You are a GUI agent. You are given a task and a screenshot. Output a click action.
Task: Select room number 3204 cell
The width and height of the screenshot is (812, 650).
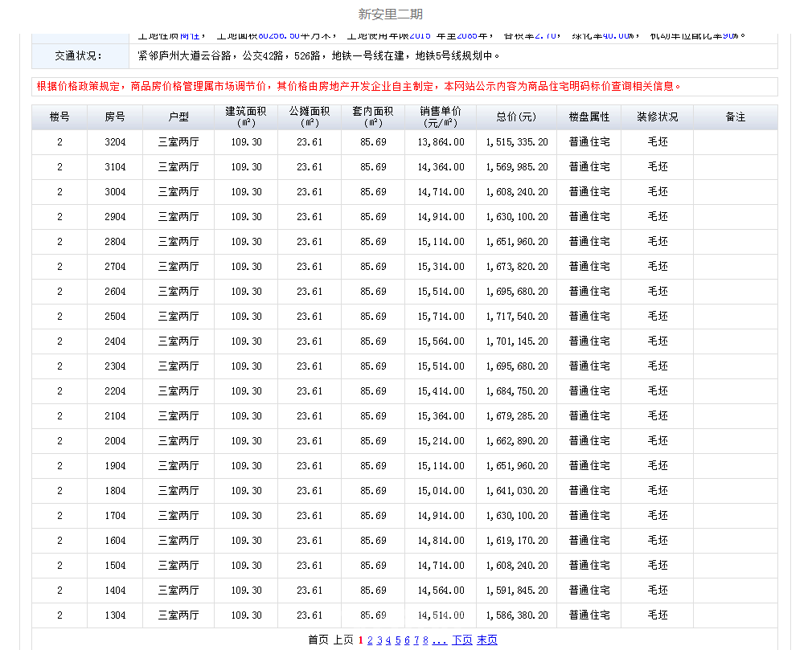point(115,142)
